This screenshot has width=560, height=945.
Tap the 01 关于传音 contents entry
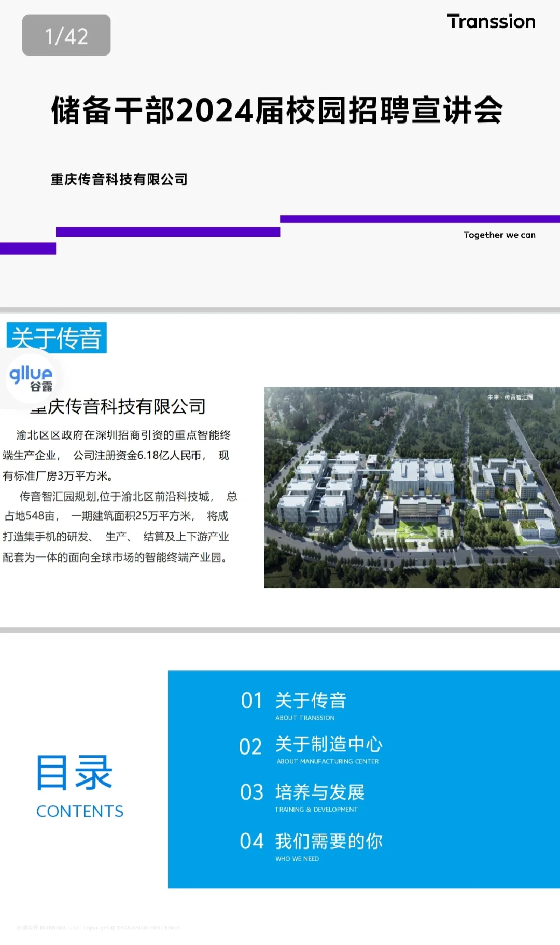pos(293,701)
